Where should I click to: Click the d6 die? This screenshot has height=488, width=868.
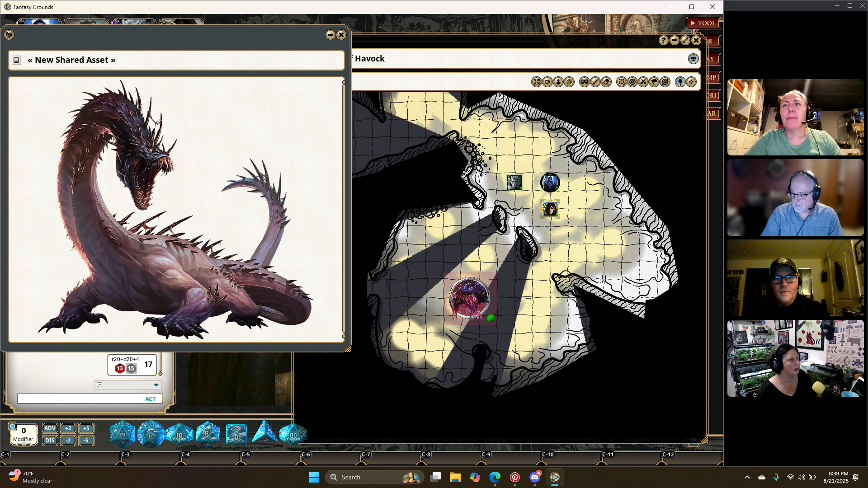tap(236, 435)
